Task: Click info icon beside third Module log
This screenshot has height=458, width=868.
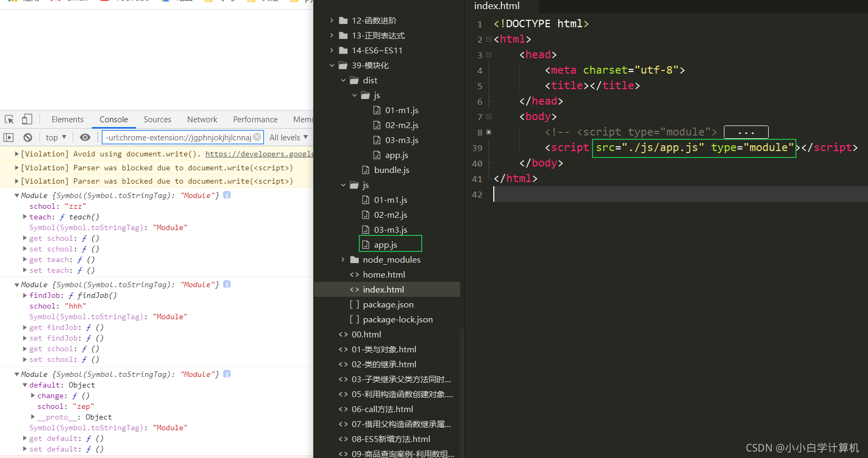Action: point(227,374)
